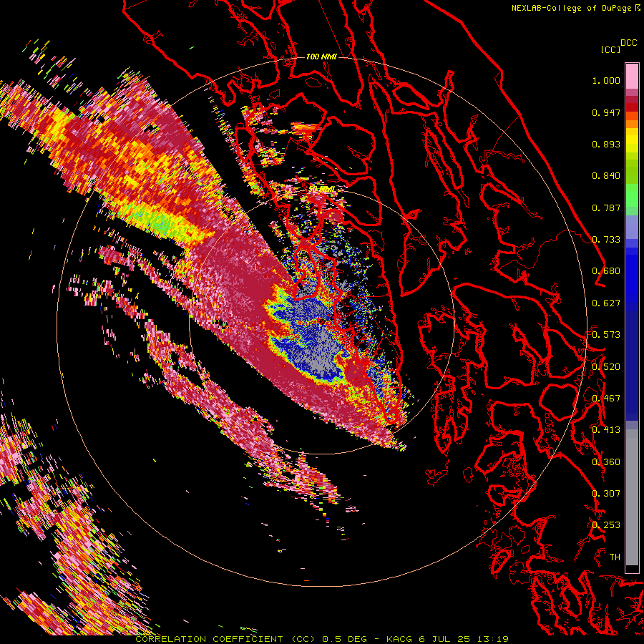Click the 0.733 value on the color scale
This screenshot has height=644, width=644.
point(606,240)
